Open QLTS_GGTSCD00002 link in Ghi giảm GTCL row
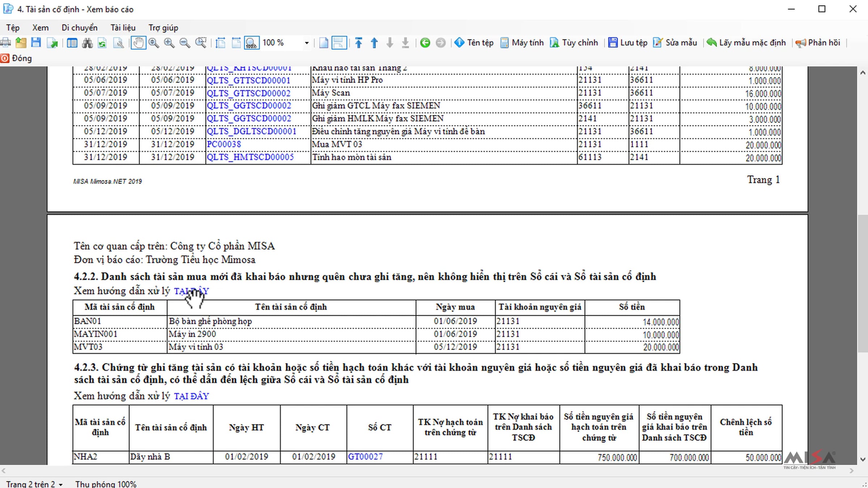 (x=248, y=106)
